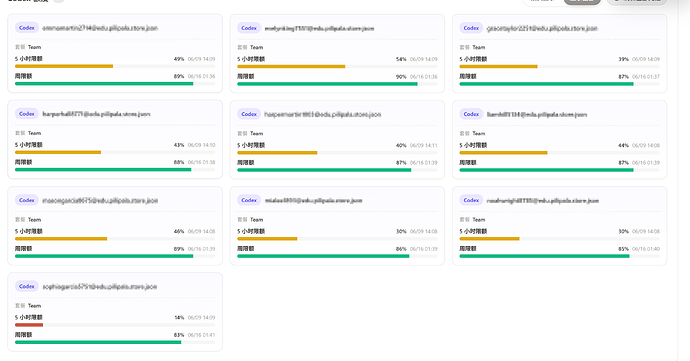Click the Team plan label on harperhall card
Screen dimensions: 690x361
[x=34, y=133]
